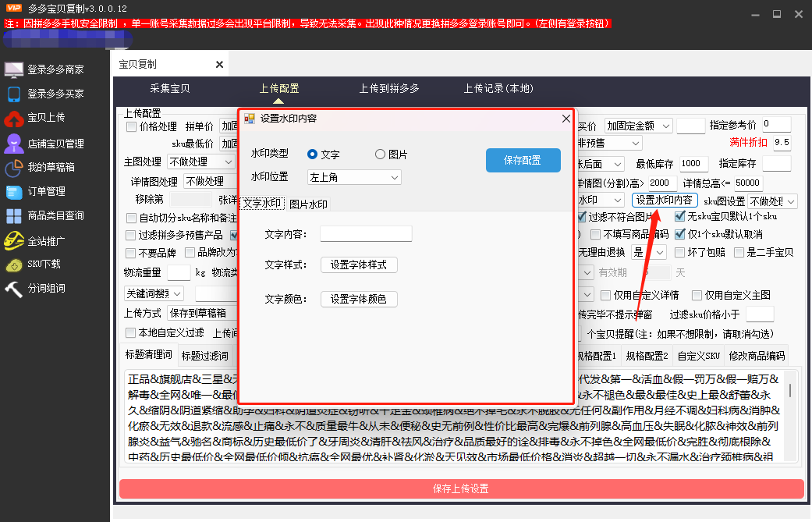Check the 不填写商品编码 option
This screenshot has height=522, width=812.
pos(595,235)
